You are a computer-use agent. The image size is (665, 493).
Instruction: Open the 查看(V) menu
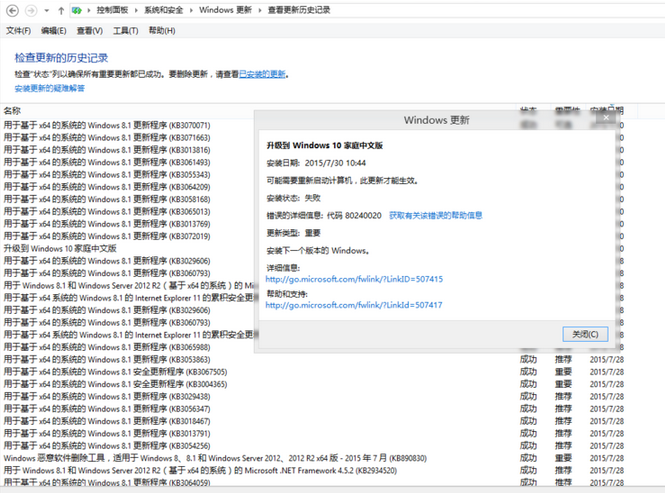(x=89, y=31)
